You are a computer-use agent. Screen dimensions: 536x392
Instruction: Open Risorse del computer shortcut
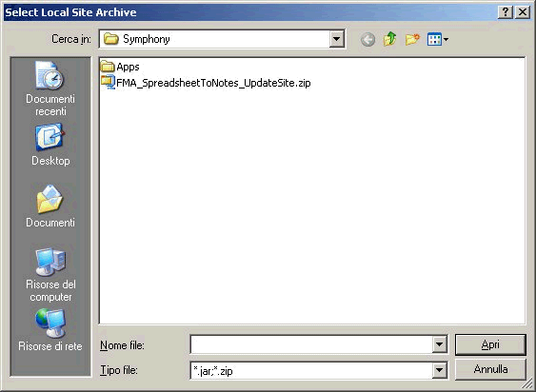tap(50, 275)
